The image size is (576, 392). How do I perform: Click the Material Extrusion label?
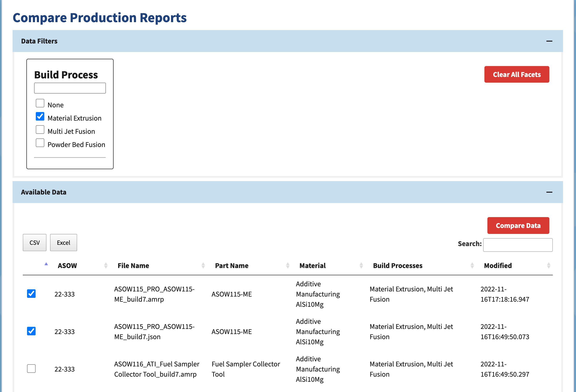click(x=74, y=118)
